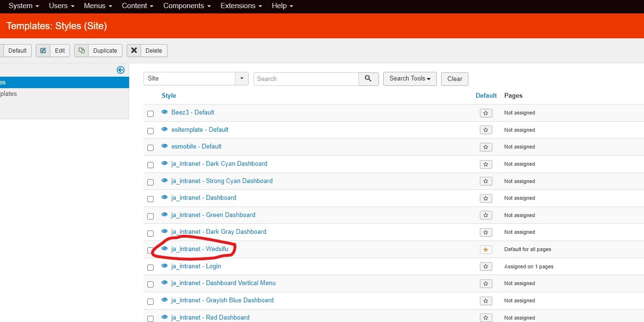This screenshot has height=322, width=644.
Task: Select Dark Gray Dashboard row checkbox
Action: click(x=150, y=233)
